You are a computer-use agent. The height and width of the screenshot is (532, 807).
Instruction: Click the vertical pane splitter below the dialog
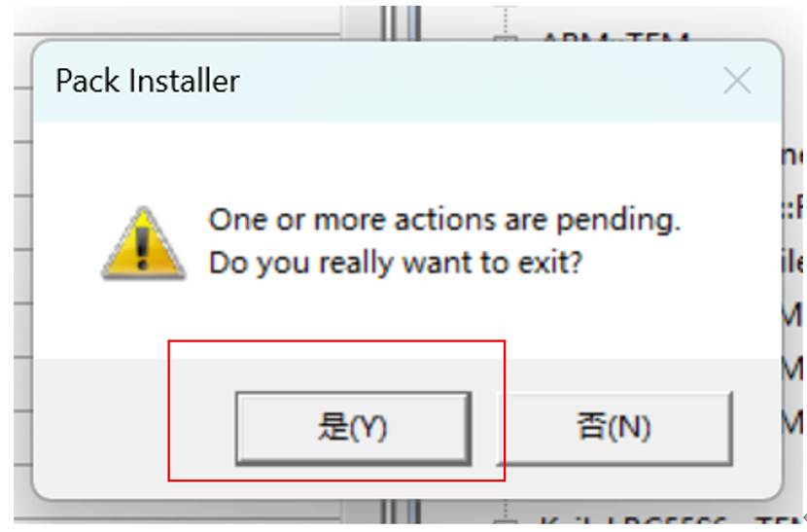point(402,512)
